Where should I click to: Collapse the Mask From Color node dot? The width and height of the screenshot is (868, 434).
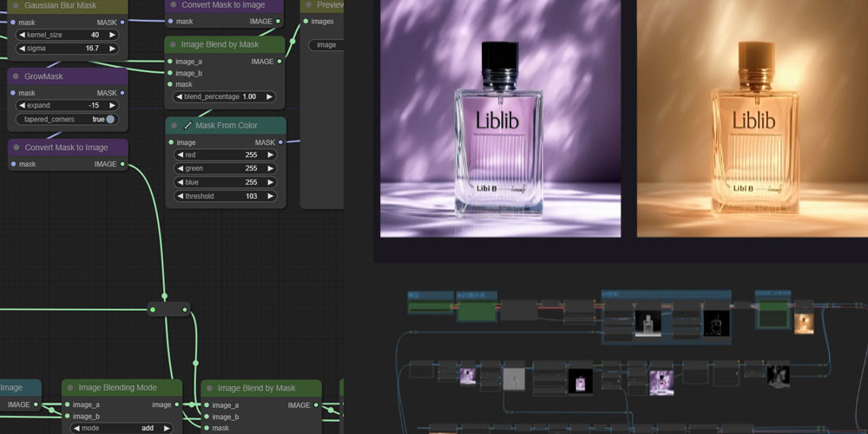click(x=174, y=125)
